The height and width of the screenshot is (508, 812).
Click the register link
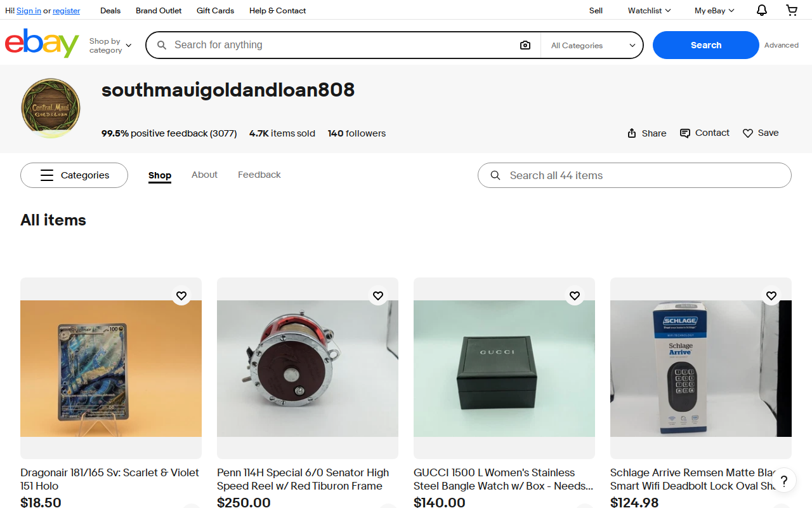tap(67, 11)
